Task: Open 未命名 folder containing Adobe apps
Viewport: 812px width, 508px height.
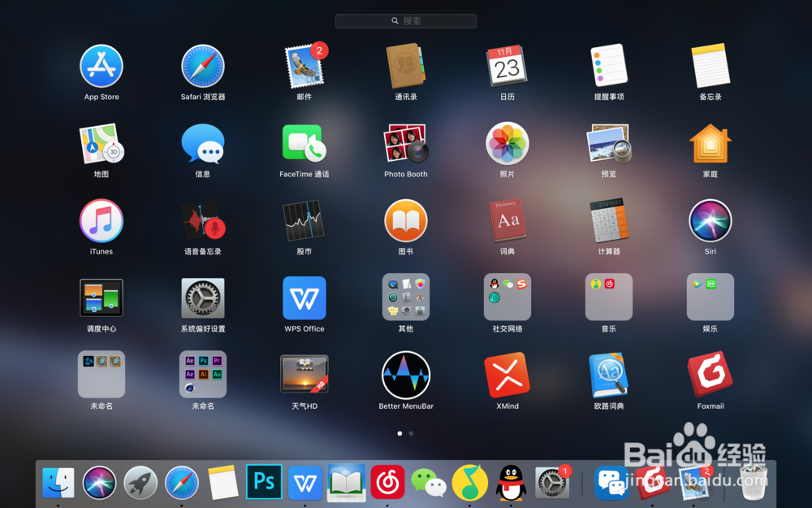Action: pos(203,374)
